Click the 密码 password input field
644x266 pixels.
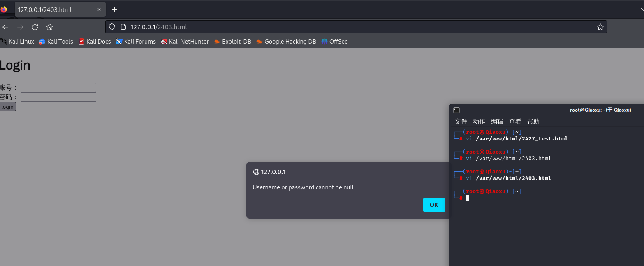coord(58,97)
